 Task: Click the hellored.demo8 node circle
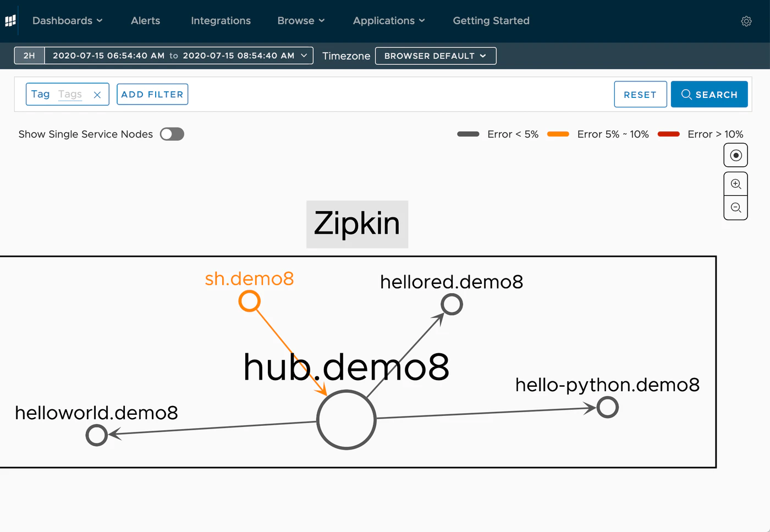452,304
